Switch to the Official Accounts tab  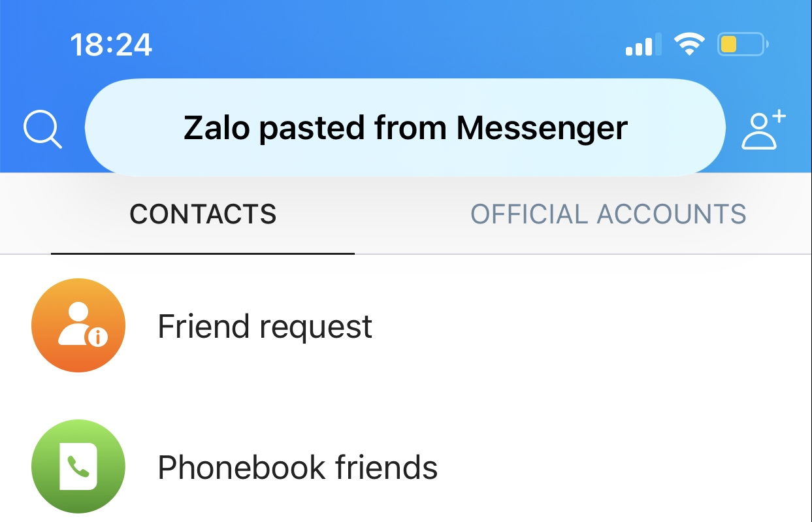(x=608, y=214)
